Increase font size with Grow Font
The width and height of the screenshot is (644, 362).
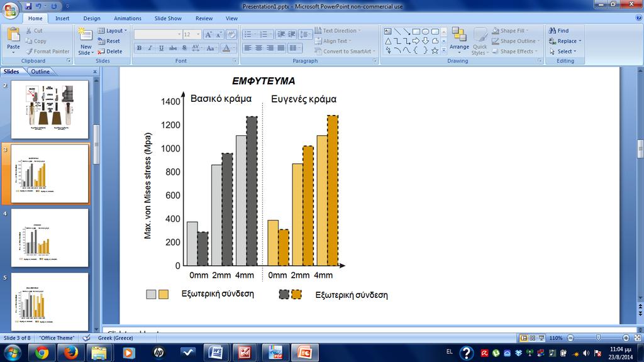click(x=208, y=35)
